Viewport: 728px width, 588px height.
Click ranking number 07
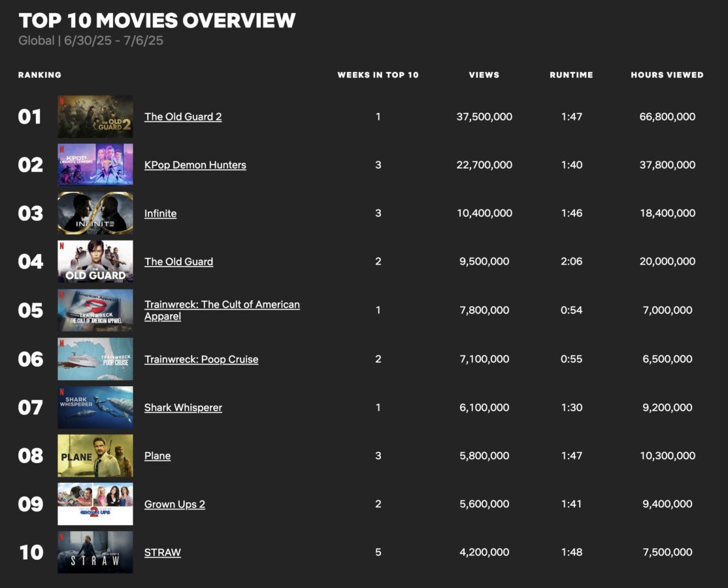pyautogui.click(x=30, y=407)
